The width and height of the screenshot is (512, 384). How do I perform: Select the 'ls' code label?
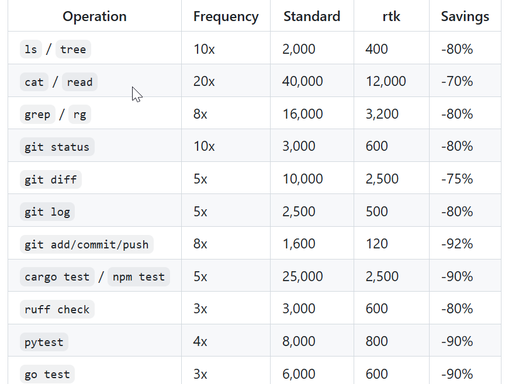click(x=31, y=49)
